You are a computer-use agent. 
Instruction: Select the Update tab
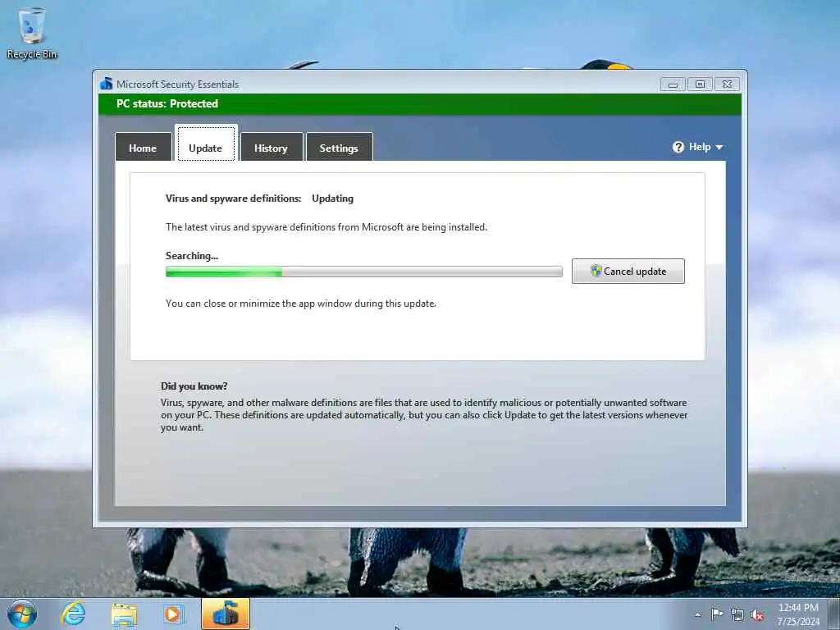206,144
